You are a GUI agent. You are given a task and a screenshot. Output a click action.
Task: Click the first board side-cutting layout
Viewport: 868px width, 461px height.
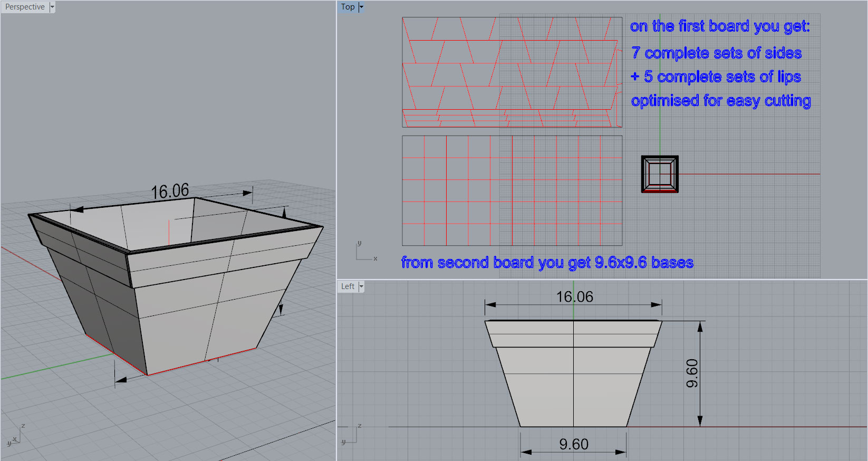[x=512, y=72]
